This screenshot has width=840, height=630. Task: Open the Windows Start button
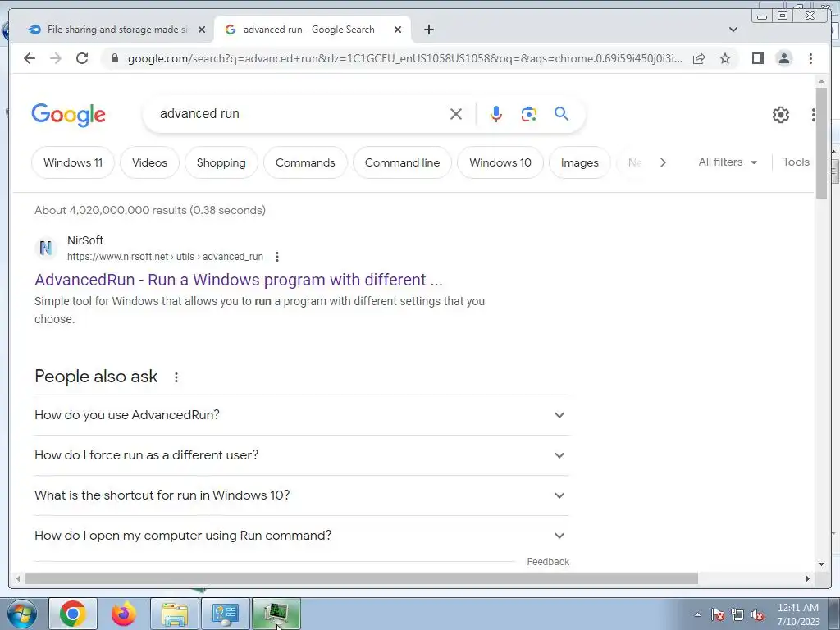pyautogui.click(x=22, y=614)
